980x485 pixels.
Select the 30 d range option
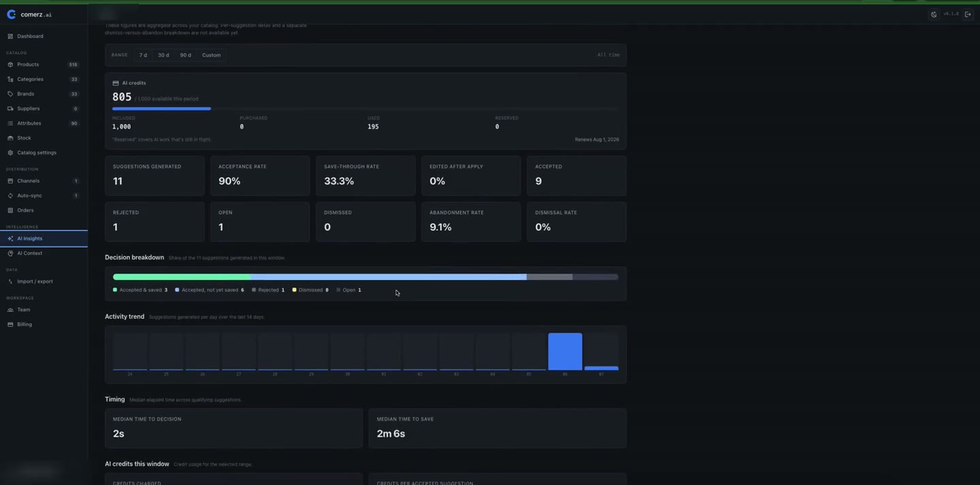coord(163,55)
